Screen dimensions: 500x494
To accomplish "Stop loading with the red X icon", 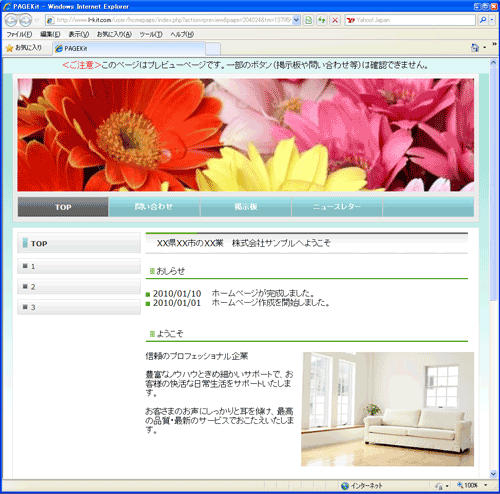I will point(335,20).
